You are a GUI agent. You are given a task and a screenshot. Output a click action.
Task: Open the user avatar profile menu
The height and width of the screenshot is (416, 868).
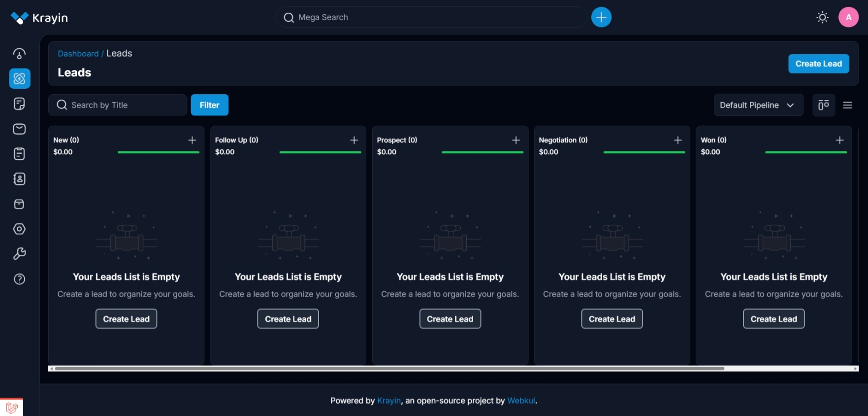pyautogui.click(x=848, y=17)
